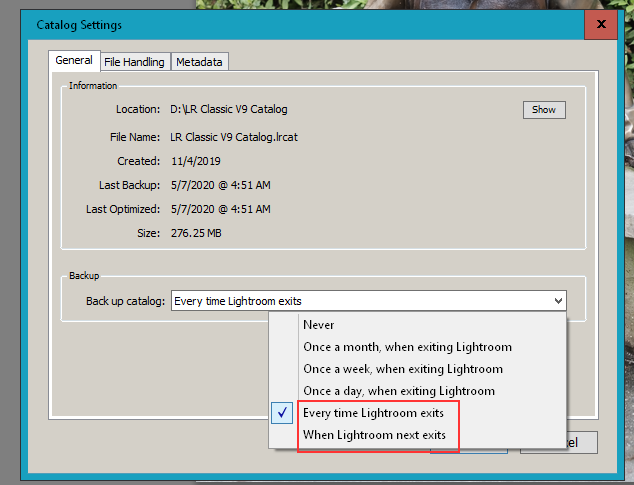Open the Back up catalog dropdown arrow

[x=558, y=301]
